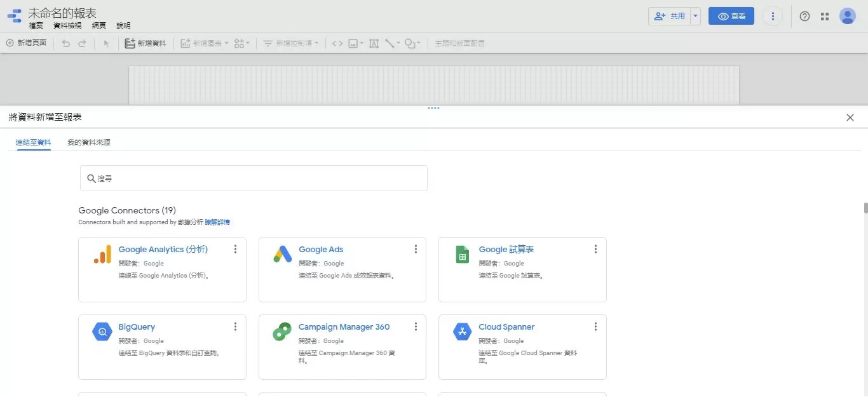868x397 pixels.
Task: Click the Google Ads connector icon
Action: [x=281, y=254]
